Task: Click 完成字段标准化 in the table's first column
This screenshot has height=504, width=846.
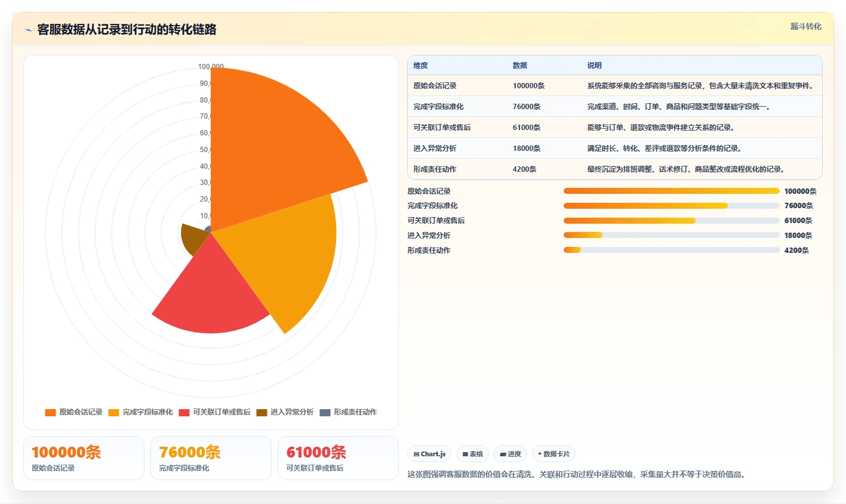Action: click(x=438, y=107)
